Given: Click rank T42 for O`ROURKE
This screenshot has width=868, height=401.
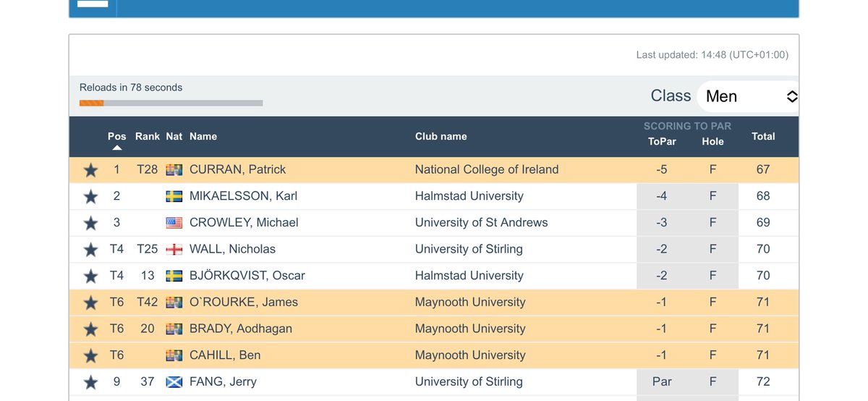Looking at the screenshot, I should click(148, 303).
